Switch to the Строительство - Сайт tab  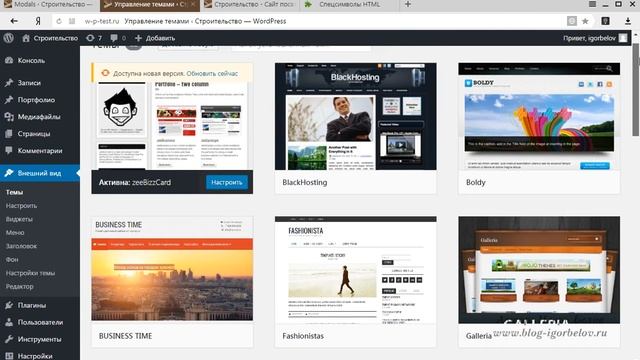click(x=250, y=5)
